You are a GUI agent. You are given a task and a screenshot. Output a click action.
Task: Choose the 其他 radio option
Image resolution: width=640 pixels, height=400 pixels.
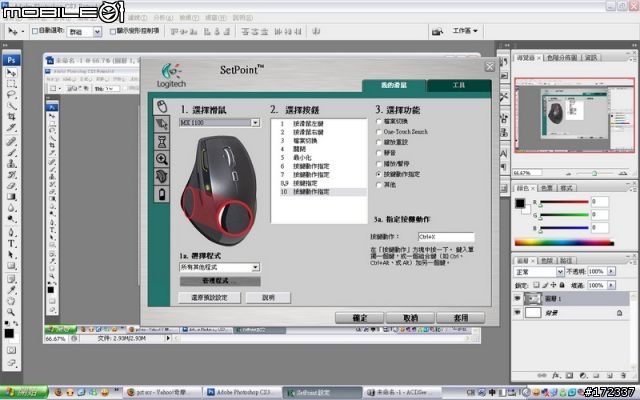379,185
